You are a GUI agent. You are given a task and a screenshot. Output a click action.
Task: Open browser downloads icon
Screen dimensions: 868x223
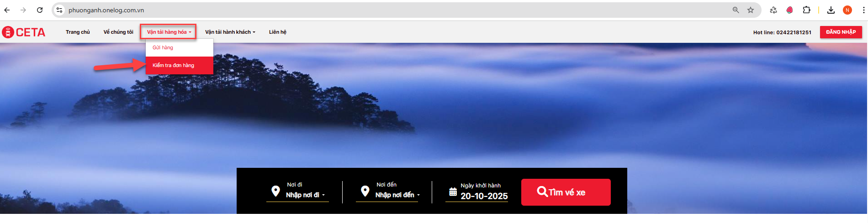click(x=831, y=10)
